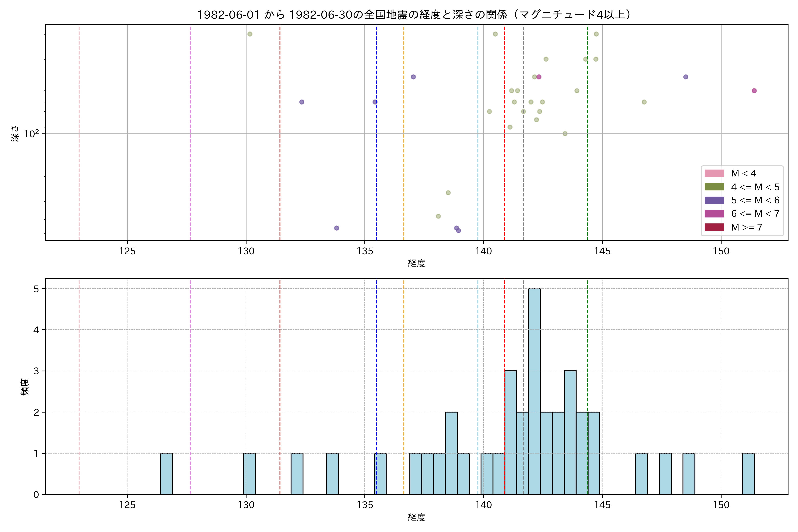The image size is (798, 532).
Task: Click the dark red M >= 7 legend swatch
Action: (x=714, y=227)
